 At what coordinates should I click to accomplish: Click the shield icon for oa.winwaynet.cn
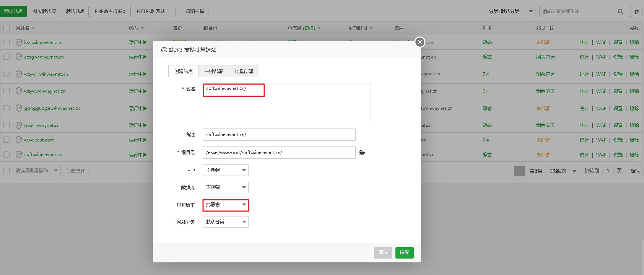click(x=18, y=125)
